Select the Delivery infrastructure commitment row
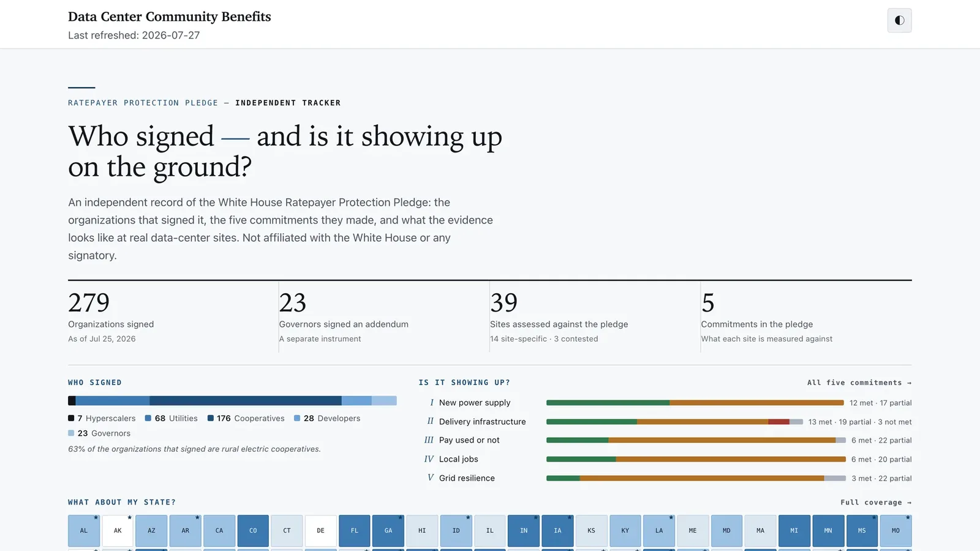This screenshot has height=551, width=980. pyautogui.click(x=668, y=422)
